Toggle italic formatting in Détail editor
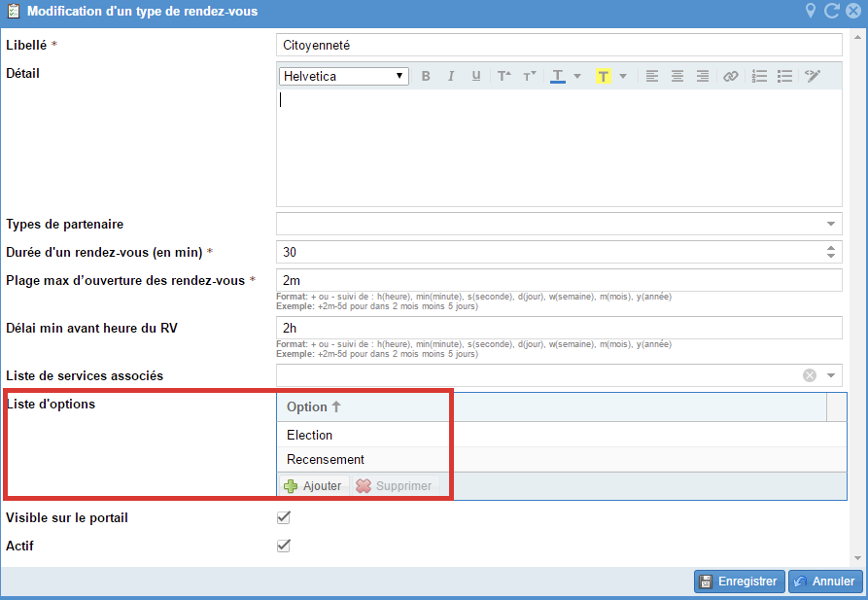The image size is (868, 600). point(451,76)
